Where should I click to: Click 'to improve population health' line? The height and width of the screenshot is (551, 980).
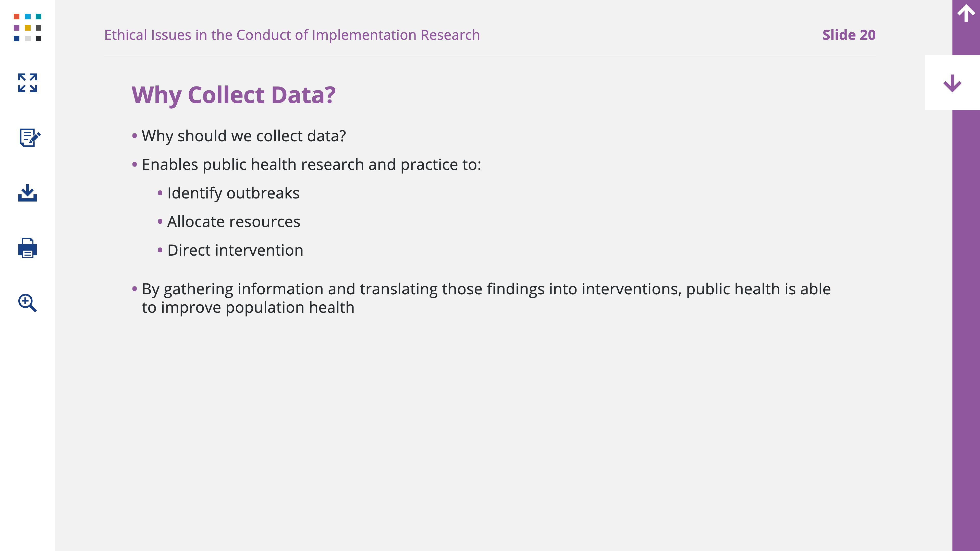click(248, 308)
